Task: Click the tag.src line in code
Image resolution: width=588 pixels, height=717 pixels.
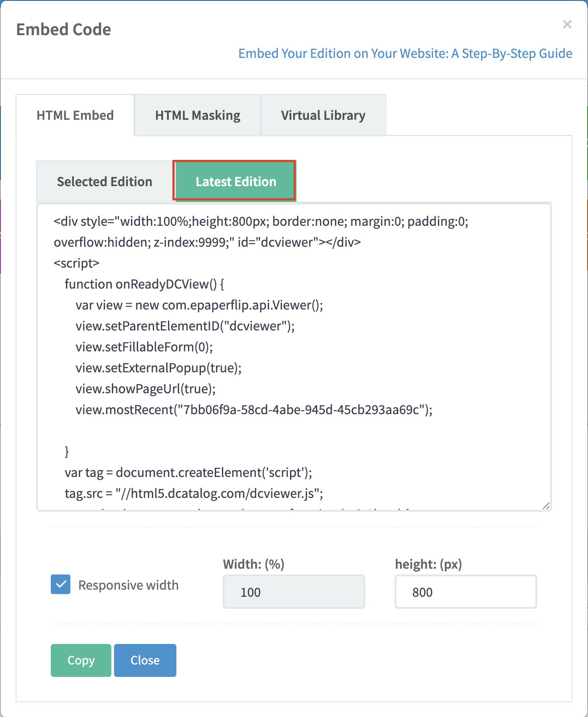Action: pyautogui.click(x=194, y=493)
